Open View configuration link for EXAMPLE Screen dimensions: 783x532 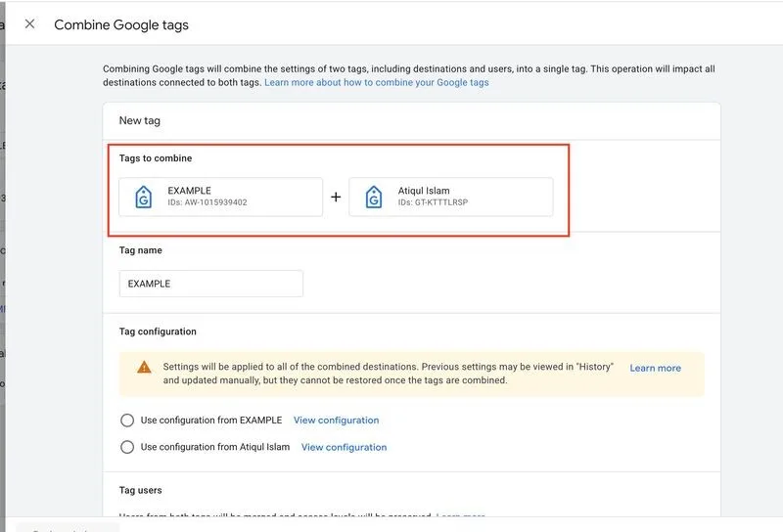point(336,421)
